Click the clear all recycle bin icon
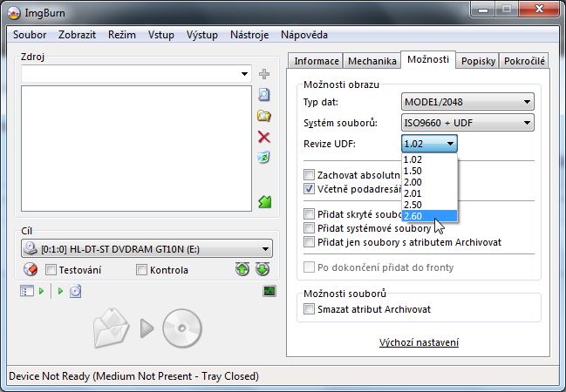Viewport: 566px width, 392px height. pyautogui.click(x=264, y=158)
